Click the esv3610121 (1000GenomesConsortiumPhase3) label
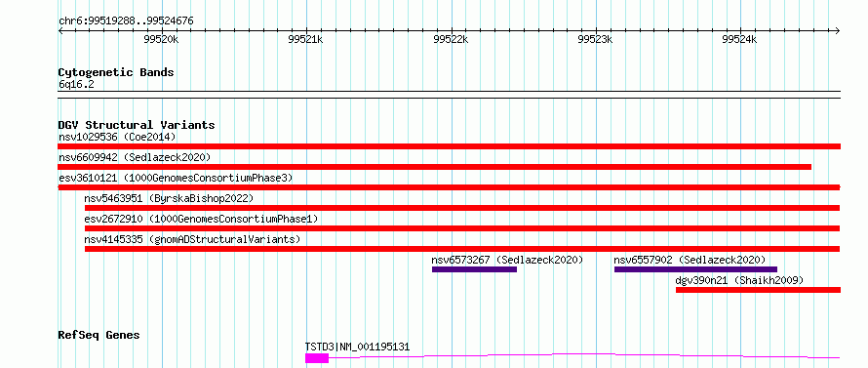 pos(176,178)
